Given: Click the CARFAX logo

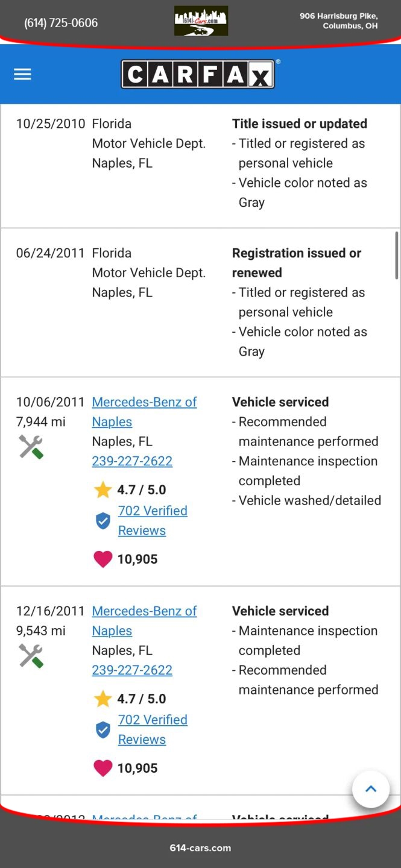Looking at the screenshot, I should tap(198, 74).
